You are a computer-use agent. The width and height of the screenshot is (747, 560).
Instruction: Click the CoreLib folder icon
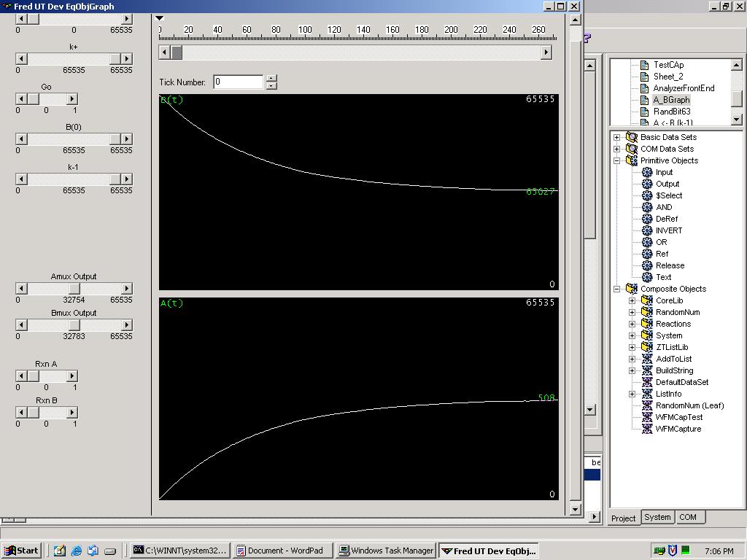(x=647, y=300)
